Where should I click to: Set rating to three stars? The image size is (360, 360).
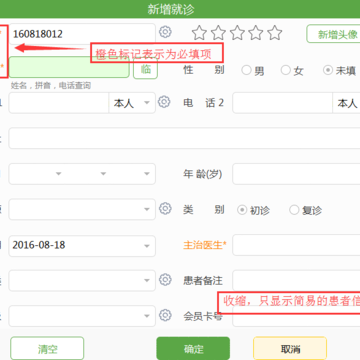pos(237,33)
